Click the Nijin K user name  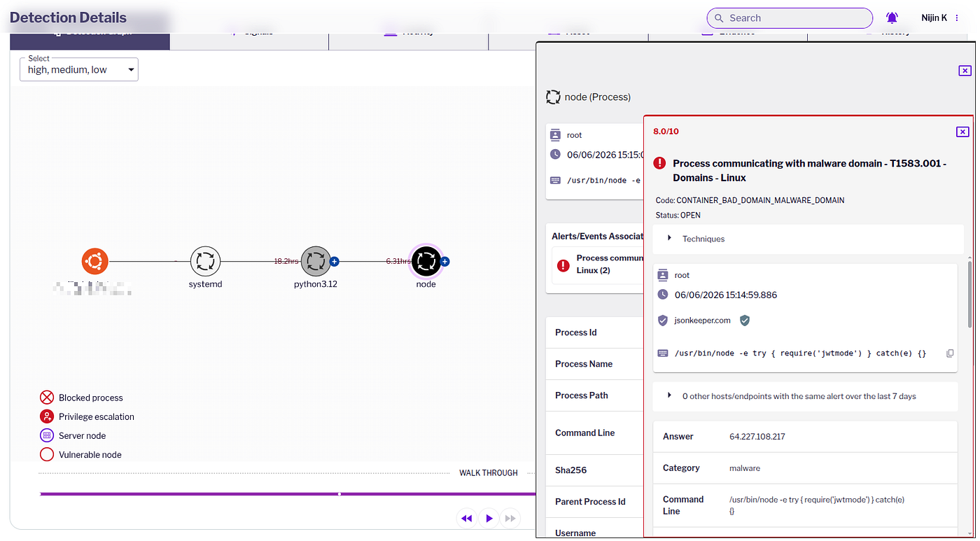click(934, 18)
